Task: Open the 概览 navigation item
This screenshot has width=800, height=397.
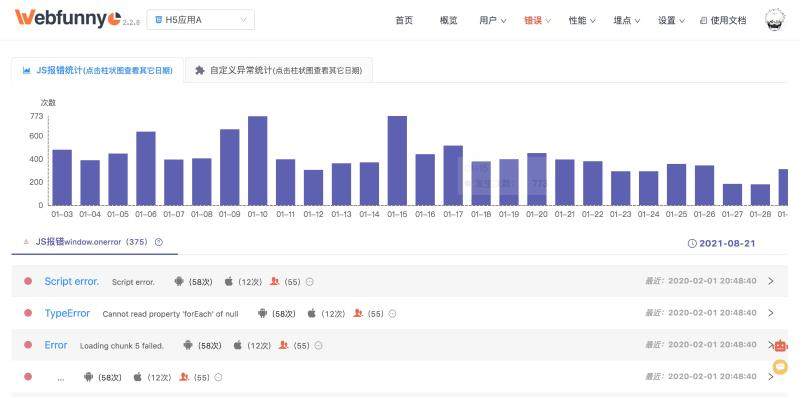Action: [x=448, y=20]
